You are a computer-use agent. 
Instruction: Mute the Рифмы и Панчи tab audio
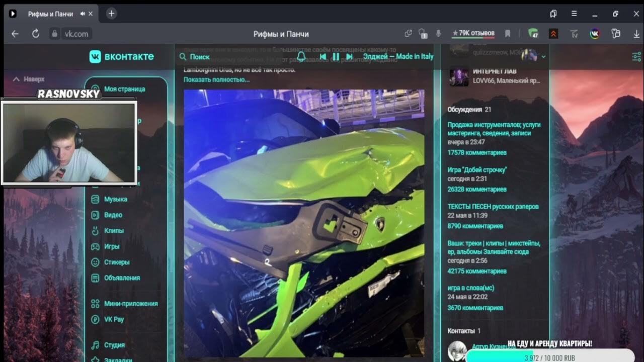(x=82, y=14)
